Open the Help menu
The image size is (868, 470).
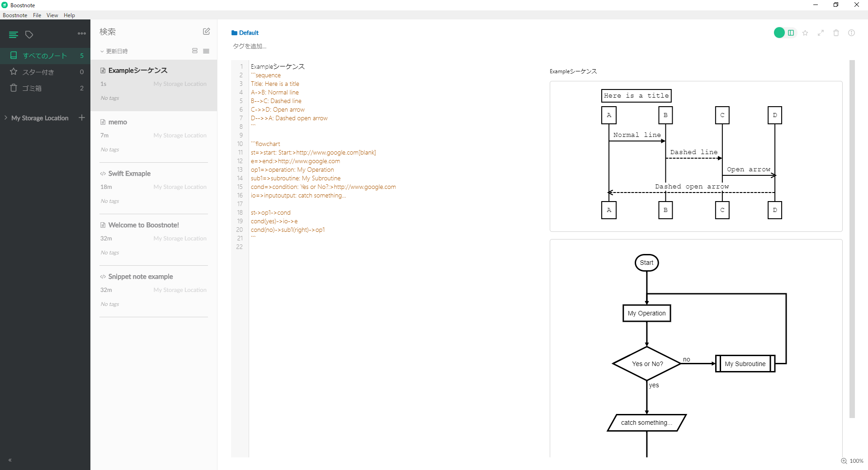(69, 15)
